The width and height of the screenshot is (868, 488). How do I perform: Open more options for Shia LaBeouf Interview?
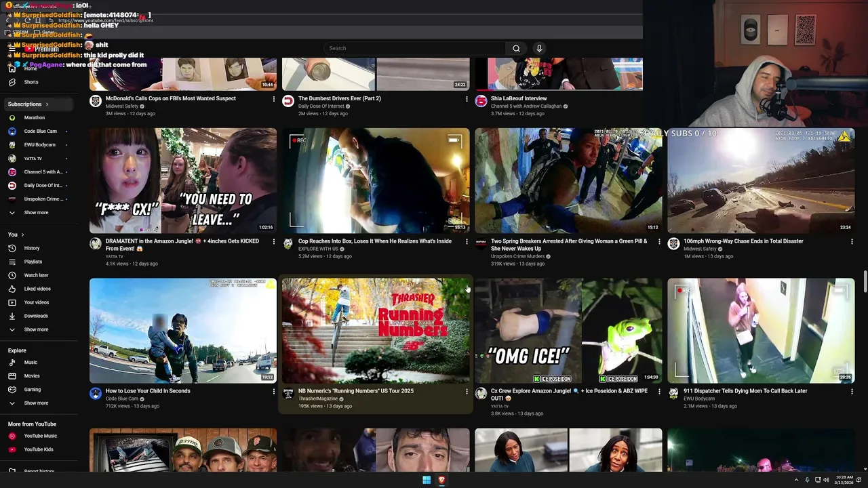coord(659,99)
